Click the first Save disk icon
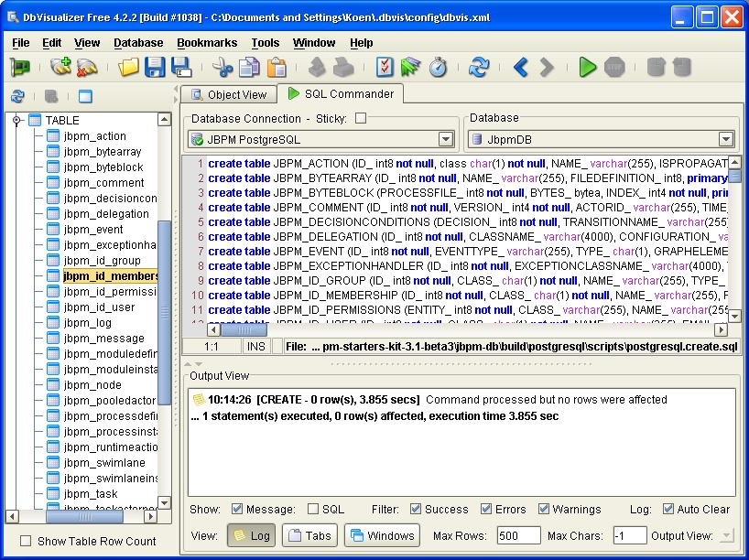749x560 pixels. 155,67
